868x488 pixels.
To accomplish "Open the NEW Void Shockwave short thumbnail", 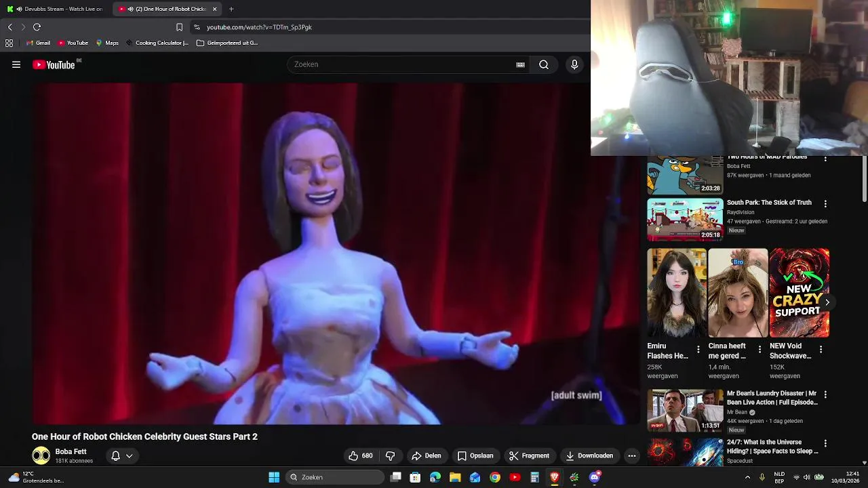I will point(799,293).
